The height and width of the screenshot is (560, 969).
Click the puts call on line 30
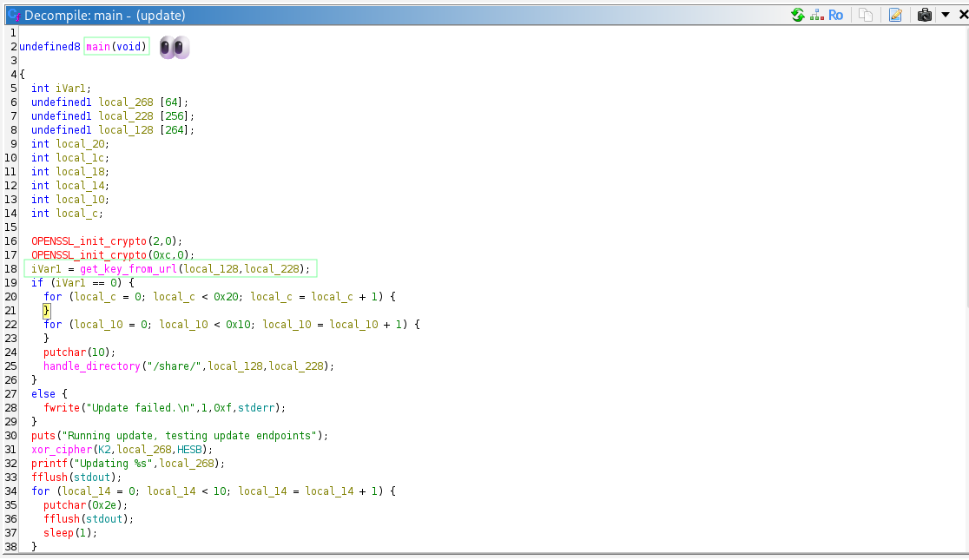tap(43, 436)
